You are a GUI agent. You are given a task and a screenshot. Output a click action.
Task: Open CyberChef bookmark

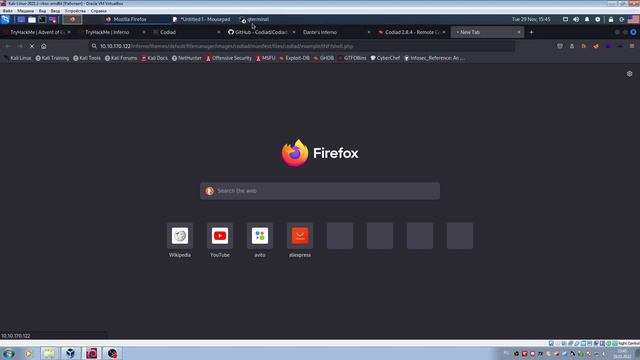click(x=385, y=58)
